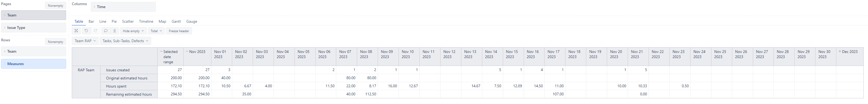Click the undo arrow icon
This screenshot has width=868, height=104.
(86, 31)
